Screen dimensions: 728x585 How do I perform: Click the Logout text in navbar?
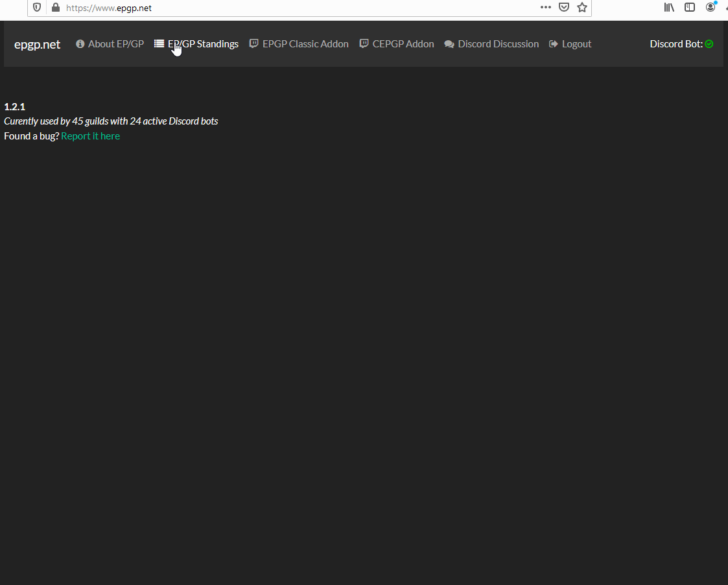[x=576, y=44]
